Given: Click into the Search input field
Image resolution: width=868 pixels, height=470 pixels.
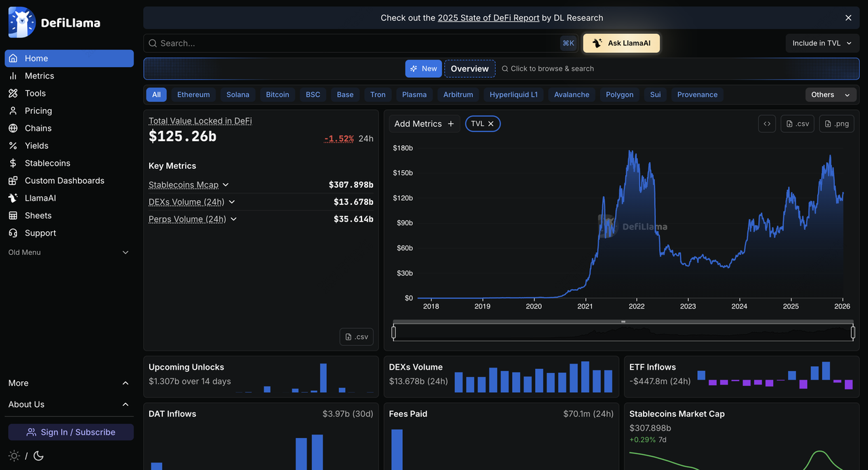Looking at the screenshot, I should click(353, 43).
